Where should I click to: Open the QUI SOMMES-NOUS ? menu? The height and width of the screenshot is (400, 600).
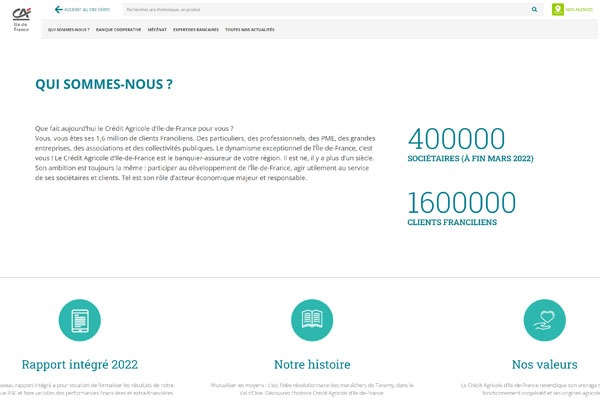click(68, 29)
